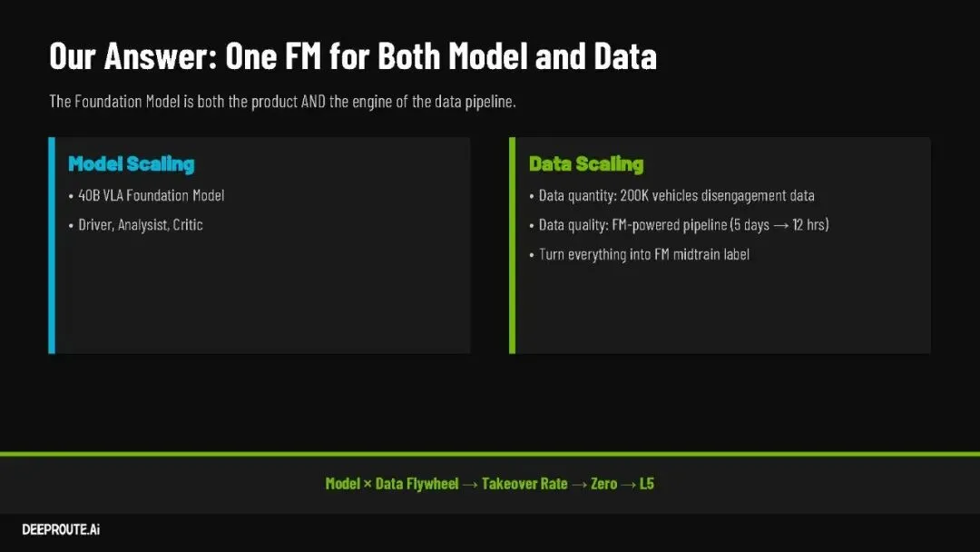Click the blue accent bar on Model Scaling card
The height and width of the screenshot is (552, 980).
(52, 245)
